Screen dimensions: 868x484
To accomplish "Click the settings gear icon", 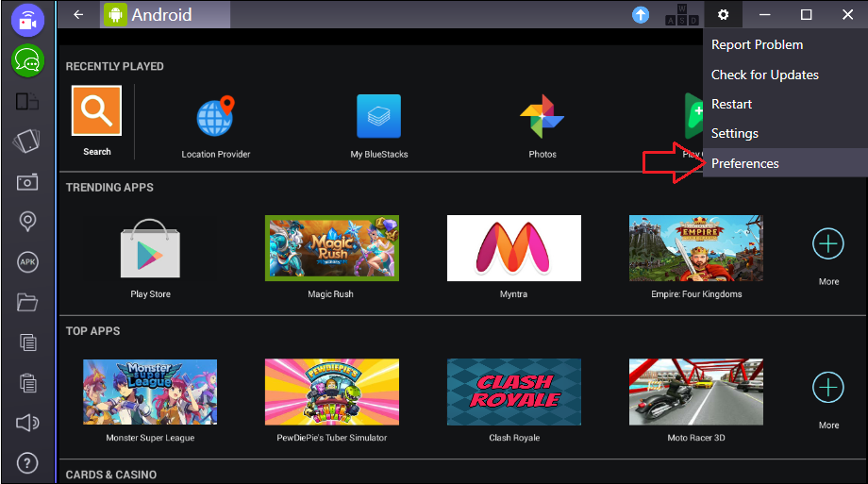I will 723,15.
